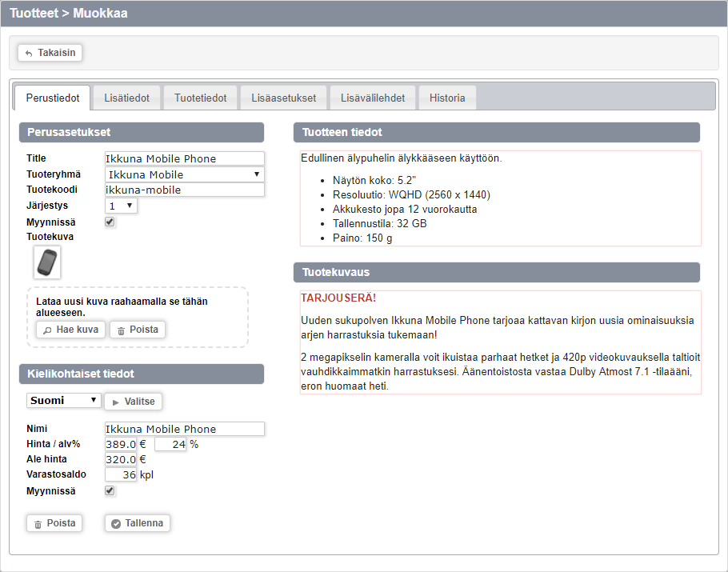Toggle the Myynnissä checkbox under Kielikohtaiset tiedot
Image resolution: width=728 pixels, height=572 pixels.
pos(110,490)
